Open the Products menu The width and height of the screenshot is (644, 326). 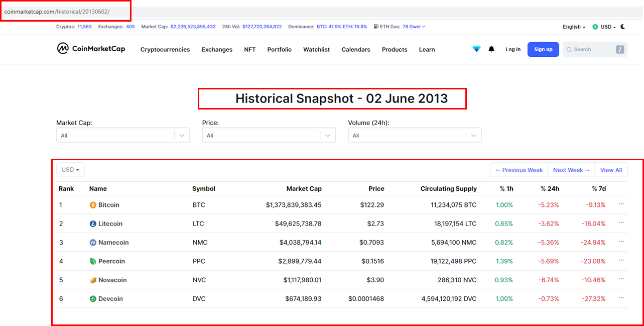(395, 49)
